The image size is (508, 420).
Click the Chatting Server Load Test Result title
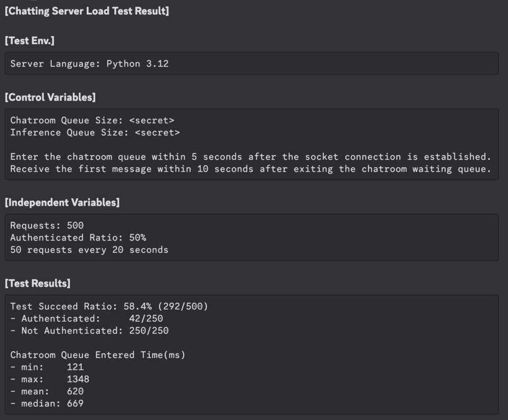[87, 11]
